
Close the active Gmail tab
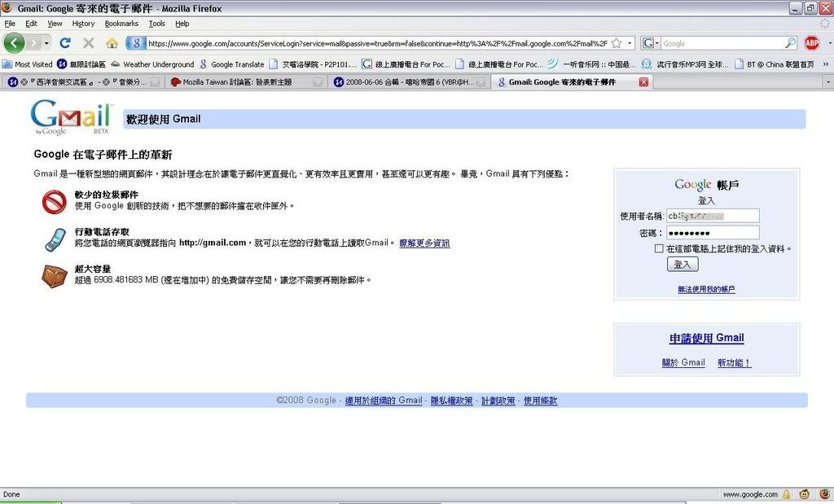pyautogui.click(x=643, y=82)
